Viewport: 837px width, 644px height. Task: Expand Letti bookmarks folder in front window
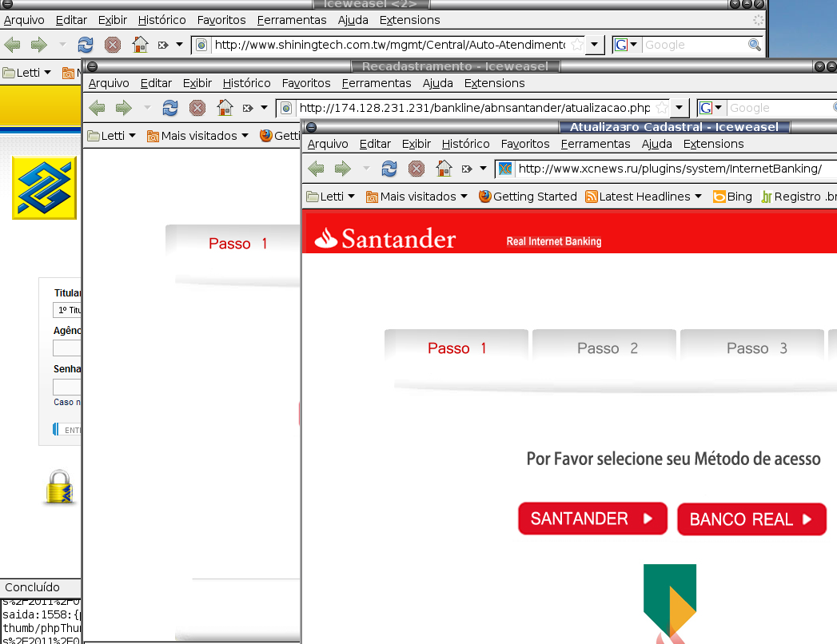point(330,197)
